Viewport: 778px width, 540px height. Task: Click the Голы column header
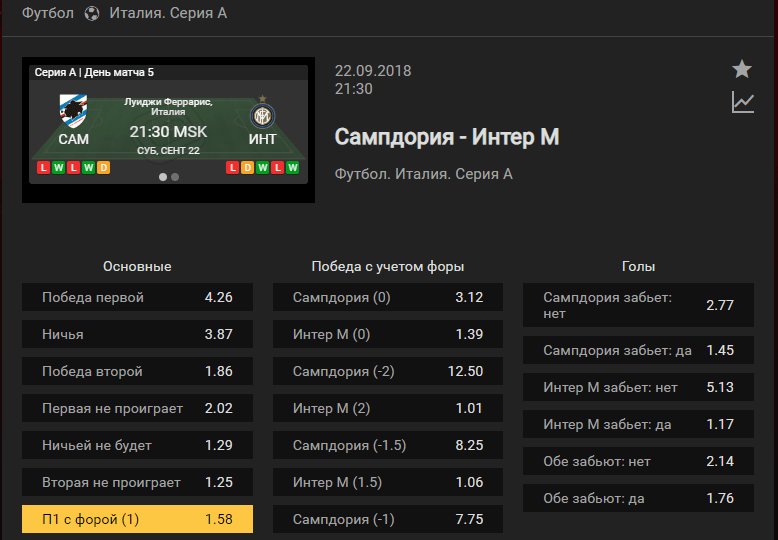point(639,267)
